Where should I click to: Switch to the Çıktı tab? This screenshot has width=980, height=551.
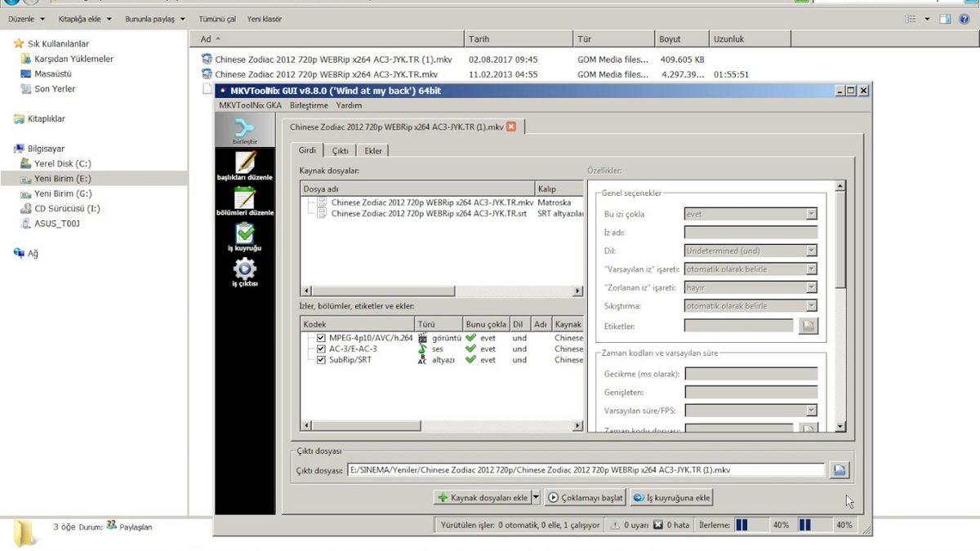(340, 150)
